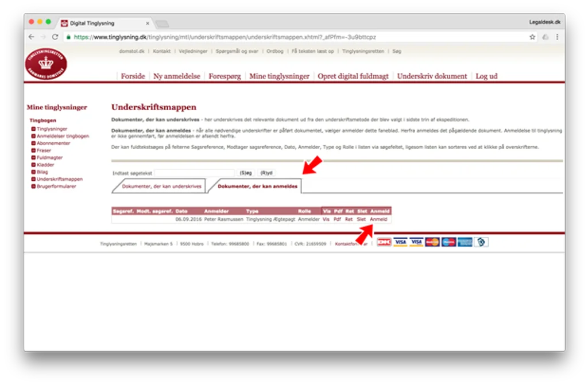
Task: Switch to Dokumenter, der kan underskrives tab
Action: [x=161, y=186]
